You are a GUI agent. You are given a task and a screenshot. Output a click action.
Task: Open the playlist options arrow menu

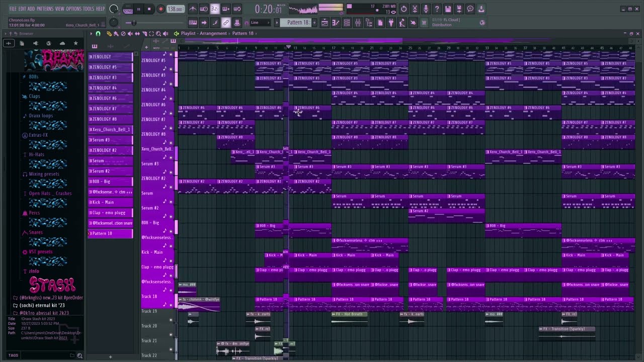[x=91, y=34]
